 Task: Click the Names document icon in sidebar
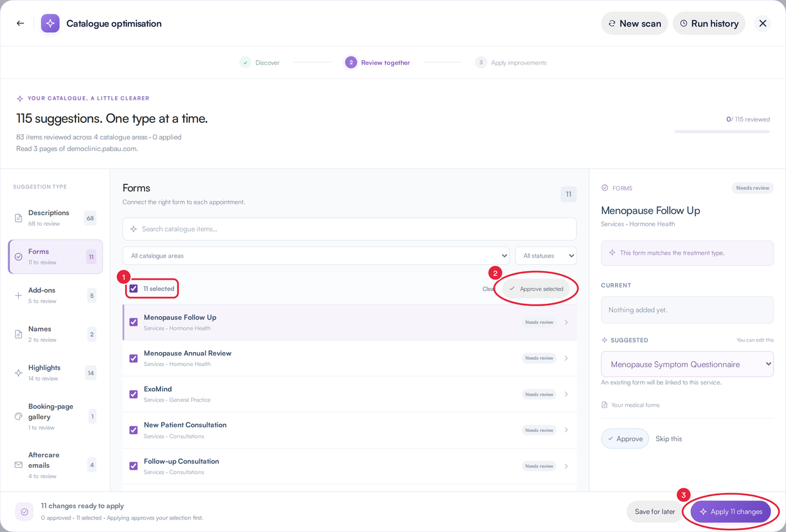[x=18, y=334]
